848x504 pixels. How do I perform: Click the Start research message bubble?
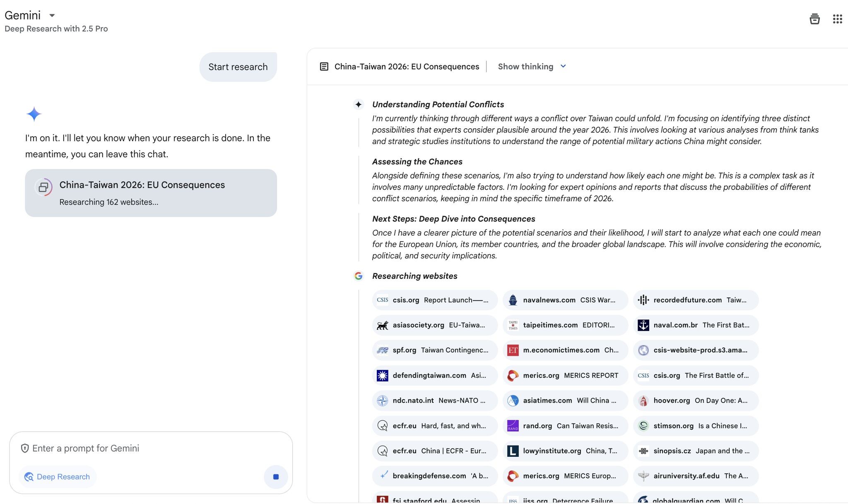[x=238, y=67]
